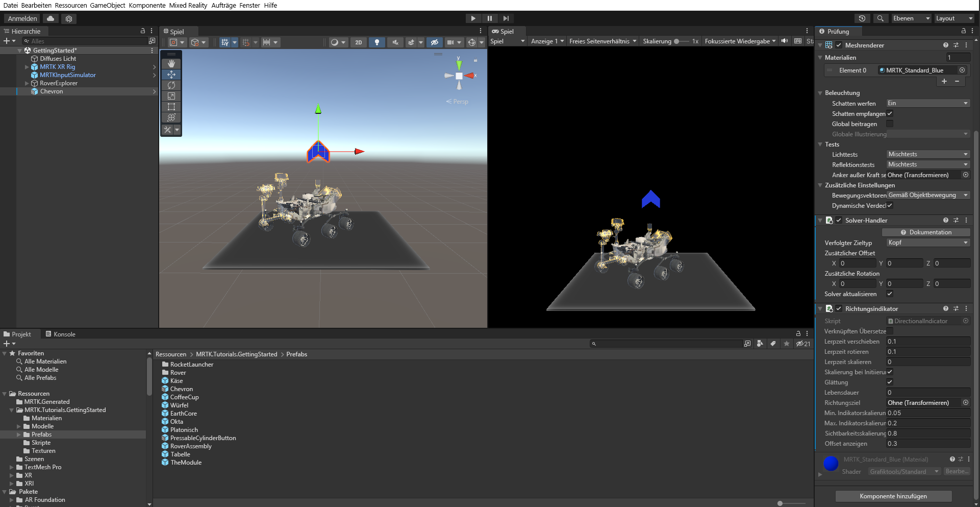Uncheck Schatten empfangen checkbox

click(x=890, y=113)
